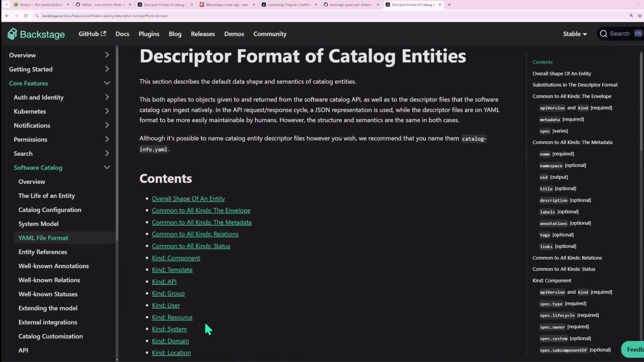Jump to spec.lifecycle [required] in contents
The image size is (644, 362).
pos(569,315)
